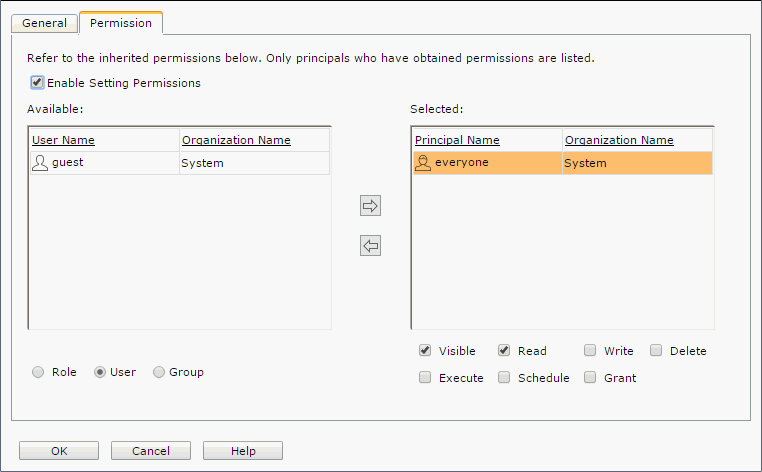Image resolution: width=762 pixels, height=472 pixels.
Task: Confirm with the OK button
Action: coord(59,451)
